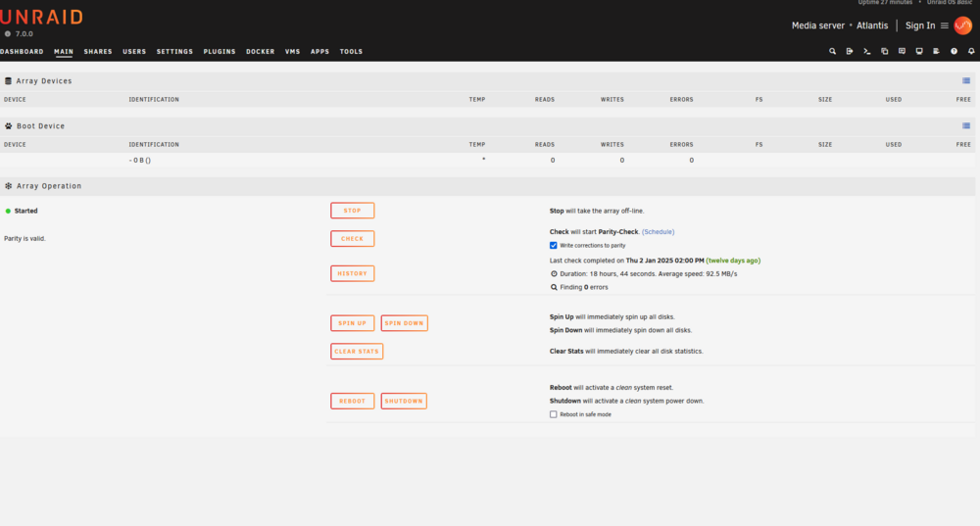Open the Plugins tab
980x526 pixels.
coord(220,51)
